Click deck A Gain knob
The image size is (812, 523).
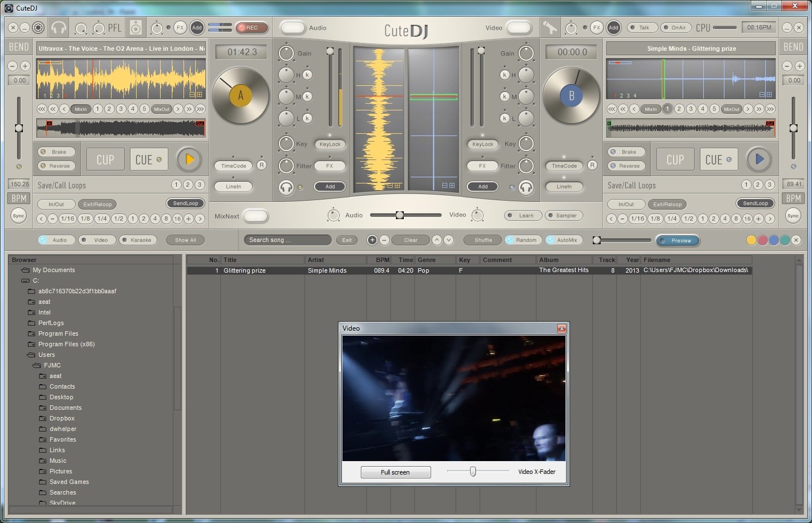click(x=286, y=54)
